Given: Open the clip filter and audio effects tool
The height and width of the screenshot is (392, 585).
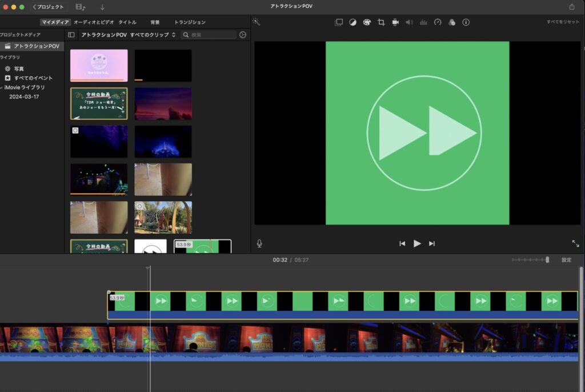Looking at the screenshot, I should coord(452,22).
